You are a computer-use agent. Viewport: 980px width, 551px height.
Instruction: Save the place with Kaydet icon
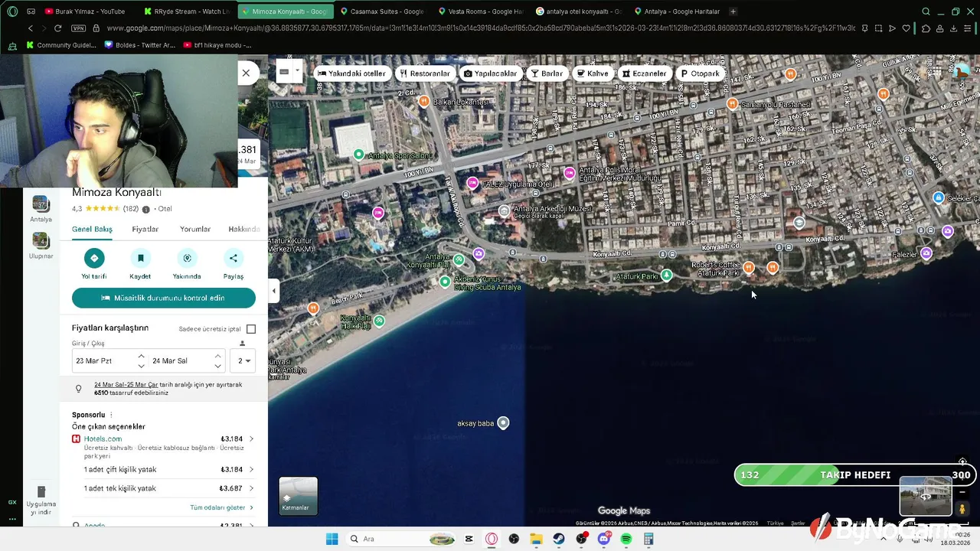[x=141, y=258]
